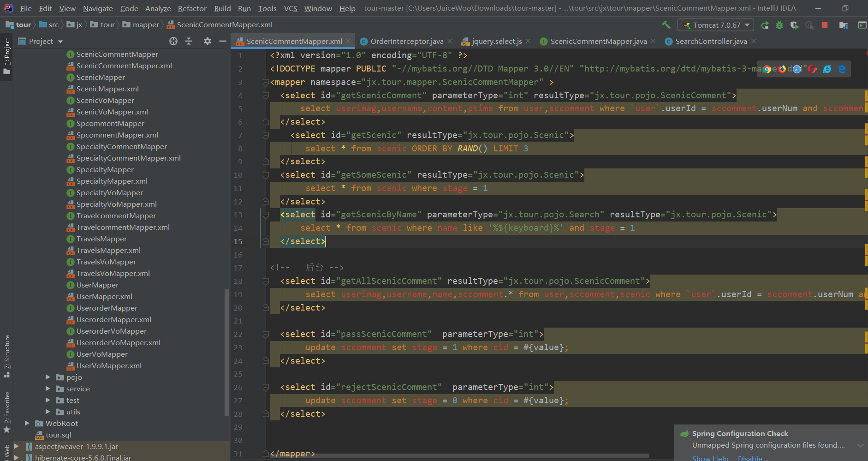This screenshot has width=868, height=461.
Task: Open the Tomcat 7.0.67 run configuration dropdown
Action: pyautogui.click(x=747, y=24)
